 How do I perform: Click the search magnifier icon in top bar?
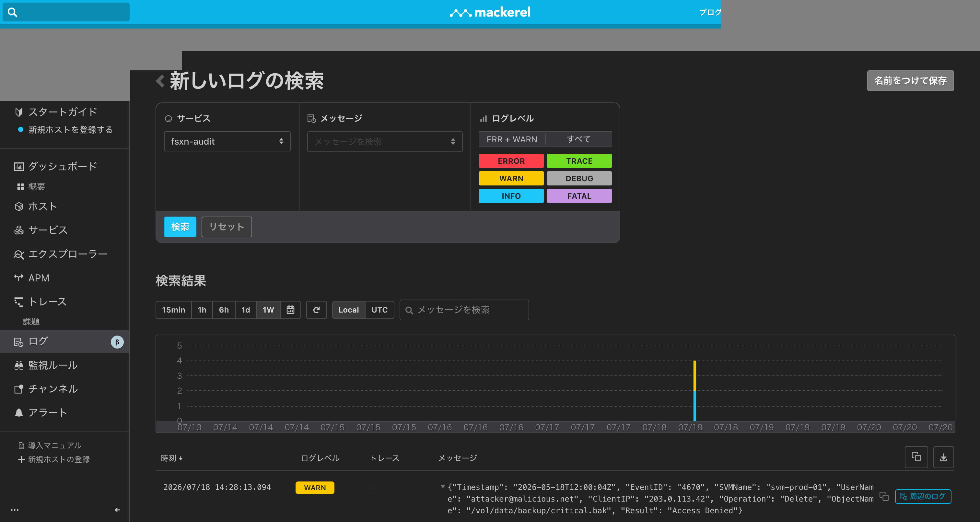[x=13, y=12]
